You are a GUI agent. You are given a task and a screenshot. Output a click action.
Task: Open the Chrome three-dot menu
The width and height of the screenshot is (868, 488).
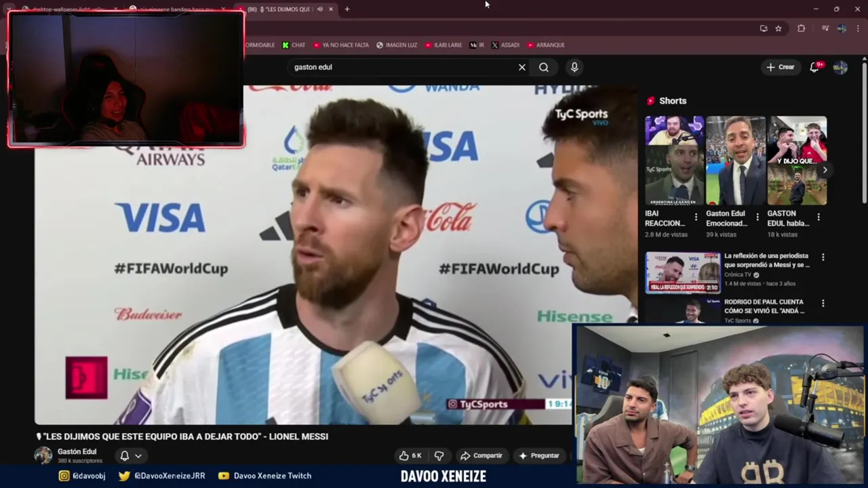click(859, 28)
